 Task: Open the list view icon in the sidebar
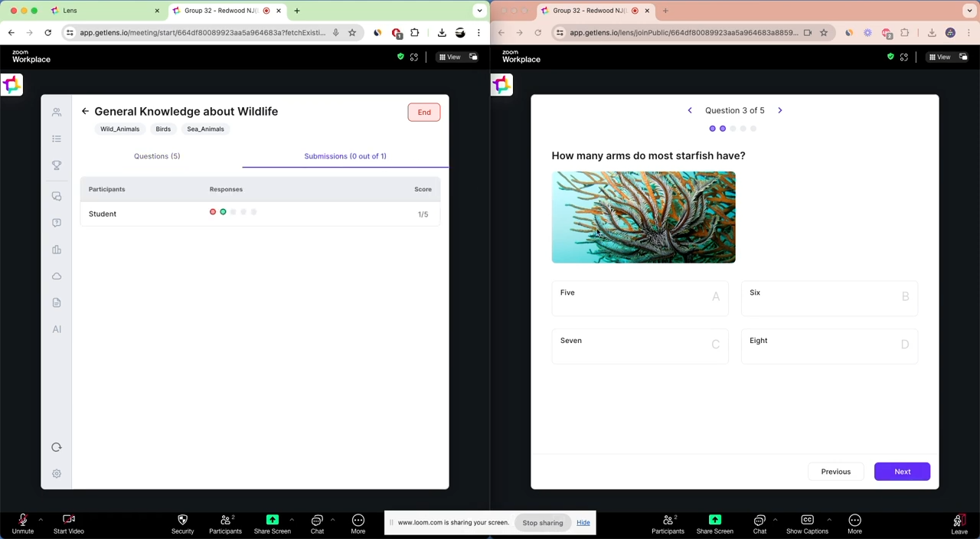pyautogui.click(x=56, y=139)
